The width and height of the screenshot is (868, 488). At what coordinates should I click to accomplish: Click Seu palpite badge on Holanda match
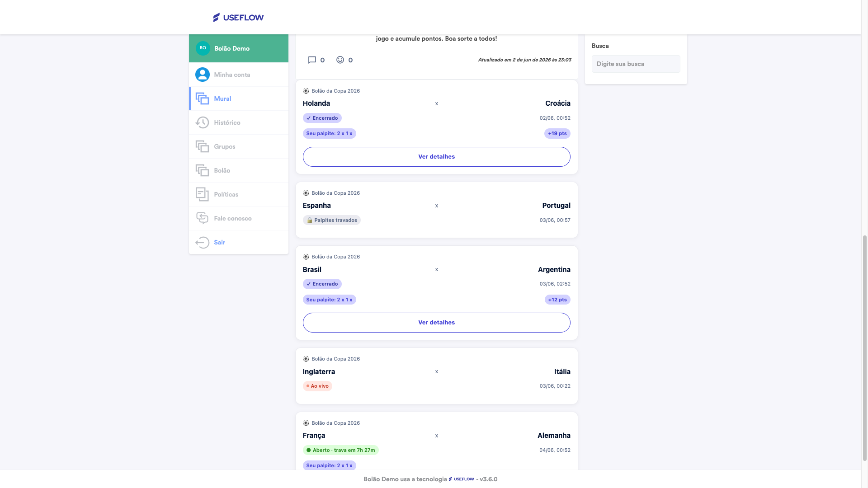click(x=330, y=133)
